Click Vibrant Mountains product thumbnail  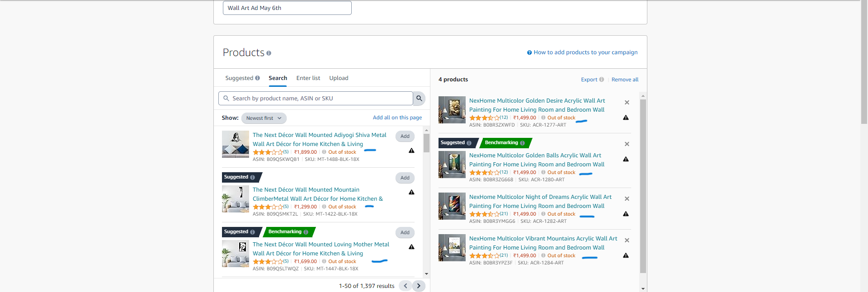pos(452,248)
